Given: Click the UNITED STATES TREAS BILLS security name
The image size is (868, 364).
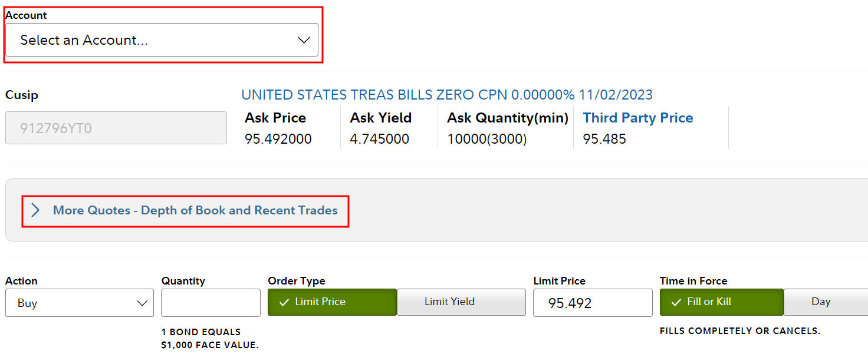Looking at the screenshot, I should pyautogui.click(x=446, y=94).
